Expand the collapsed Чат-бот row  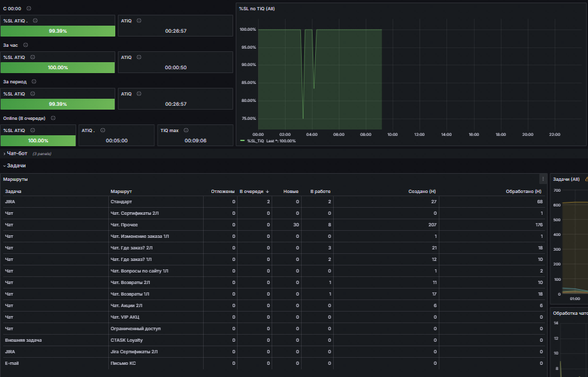point(17,153)
